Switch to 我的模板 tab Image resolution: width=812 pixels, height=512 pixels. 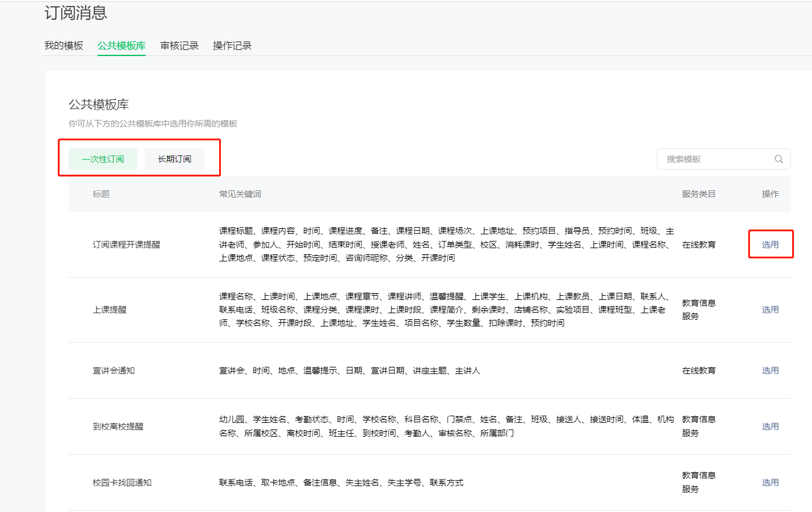[x=64, y=46]
